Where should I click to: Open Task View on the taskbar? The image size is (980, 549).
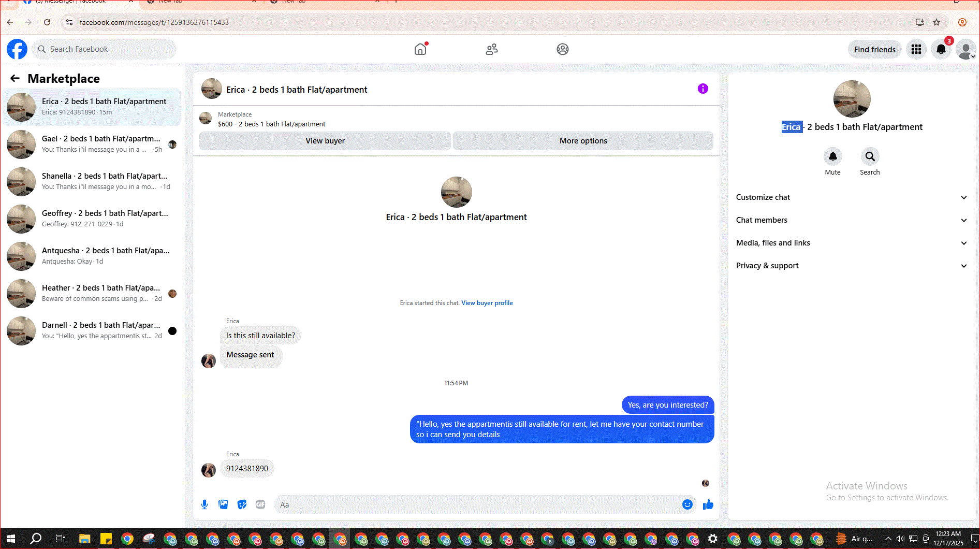60,539
